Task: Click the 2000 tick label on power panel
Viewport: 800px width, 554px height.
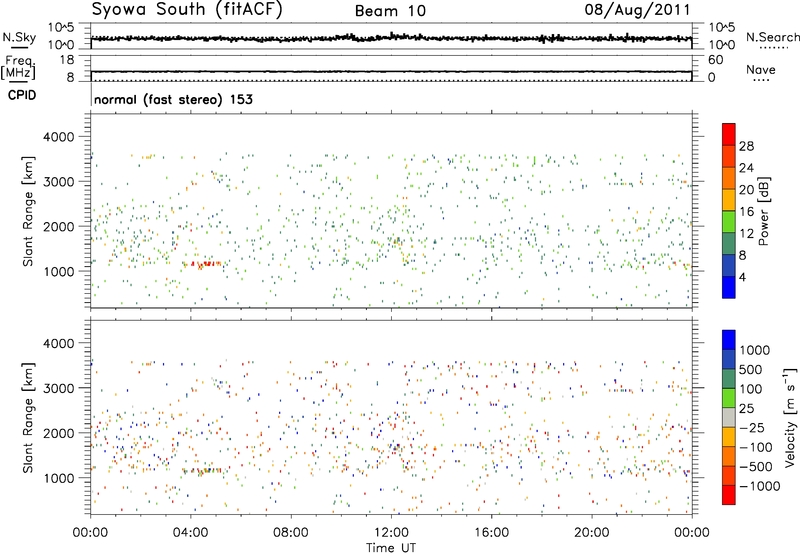Action: 59,227
